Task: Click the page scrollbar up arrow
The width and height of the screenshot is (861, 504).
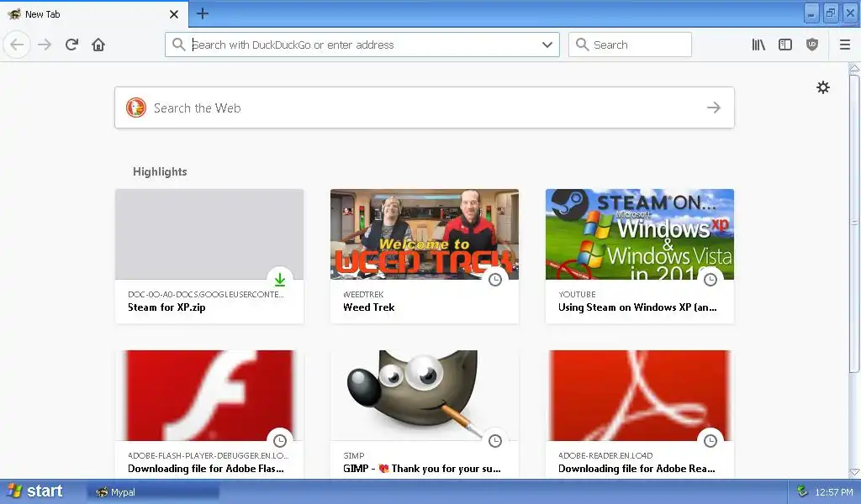Action: [x=854, y=68]
